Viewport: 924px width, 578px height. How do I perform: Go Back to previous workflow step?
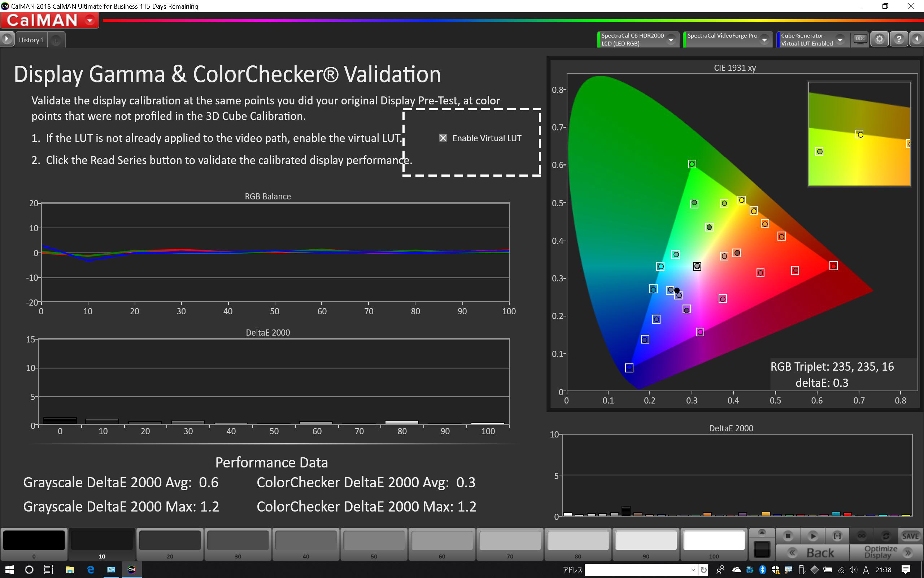[812, 553]
